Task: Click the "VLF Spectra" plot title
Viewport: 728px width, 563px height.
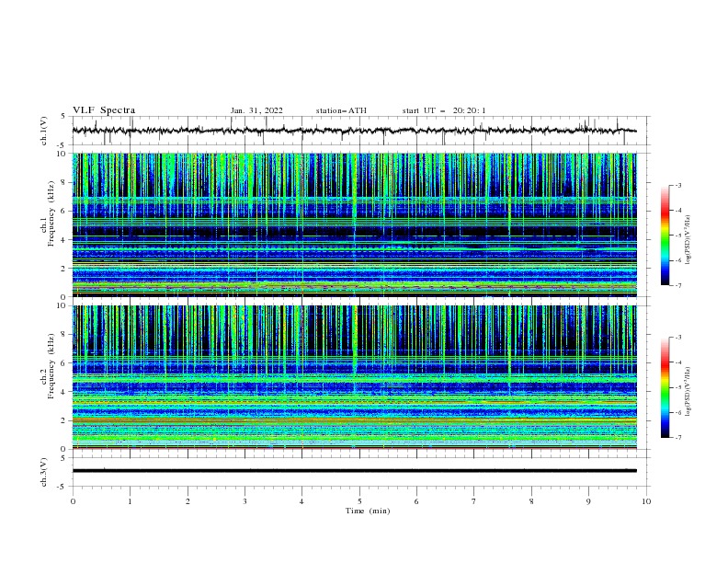Action: point(104,110)
